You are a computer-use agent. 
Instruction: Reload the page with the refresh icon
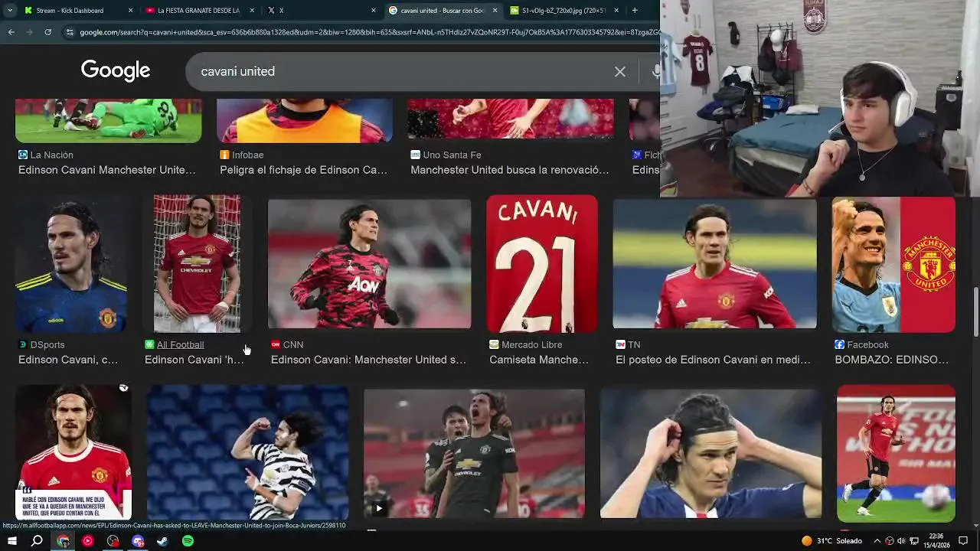coord(47,32)
